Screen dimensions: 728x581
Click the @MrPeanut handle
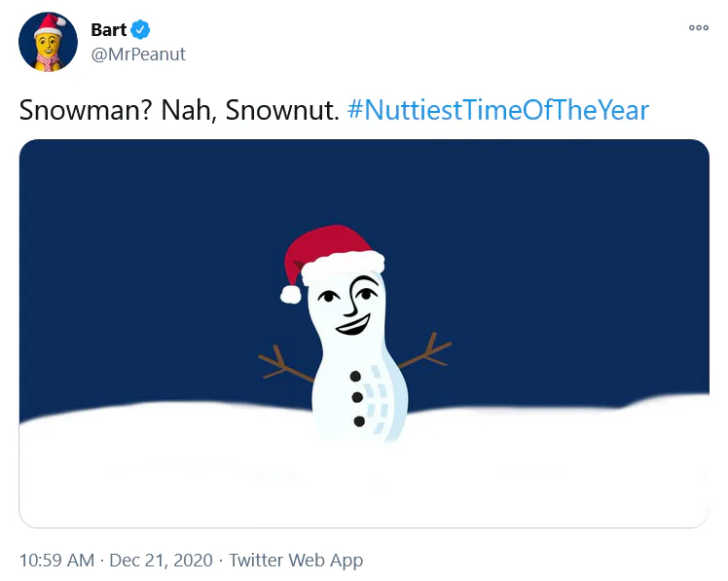[138, 54]
